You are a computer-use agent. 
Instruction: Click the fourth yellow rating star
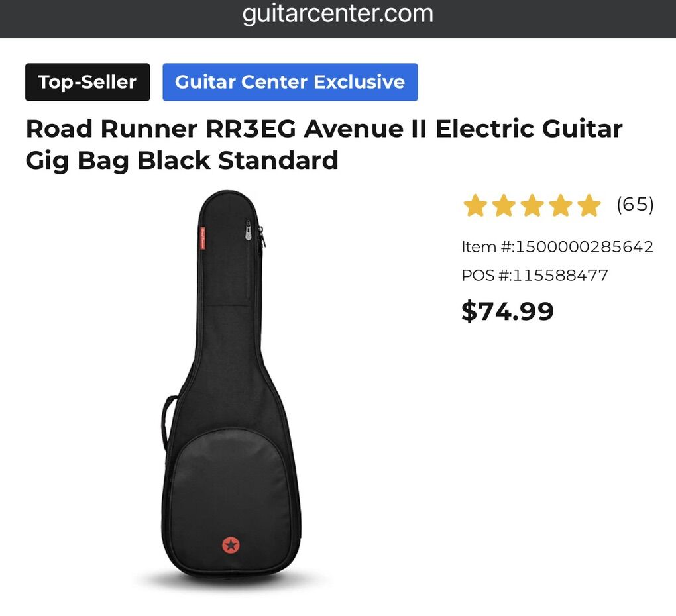[561, 205]
